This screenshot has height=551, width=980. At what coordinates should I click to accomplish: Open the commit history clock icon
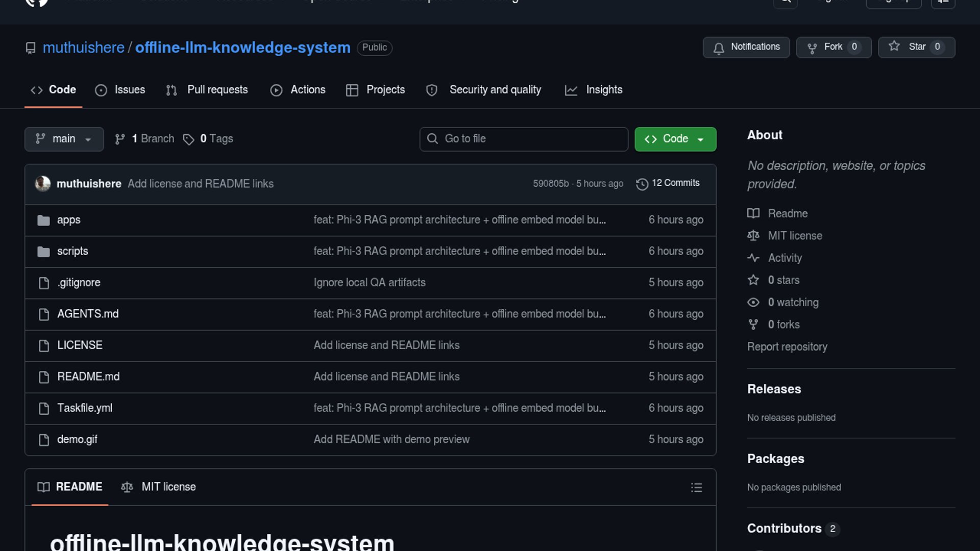click(642, 184)
